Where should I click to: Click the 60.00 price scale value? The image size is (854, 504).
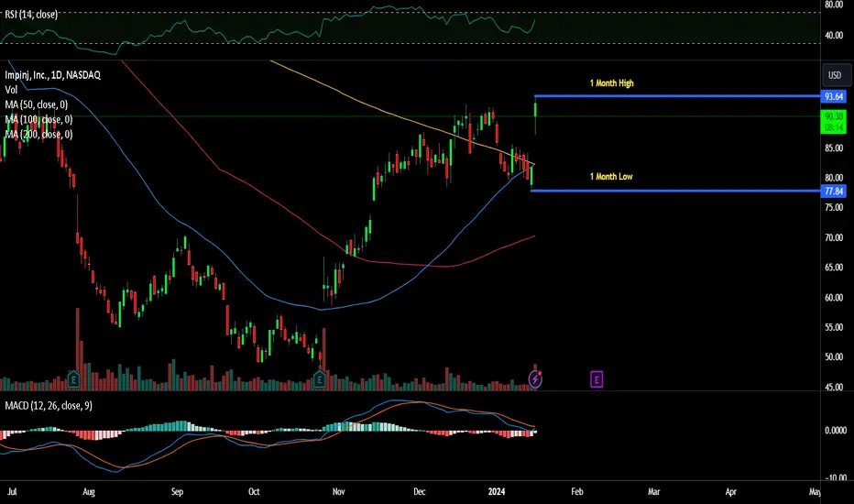click(x=834, y=298)
